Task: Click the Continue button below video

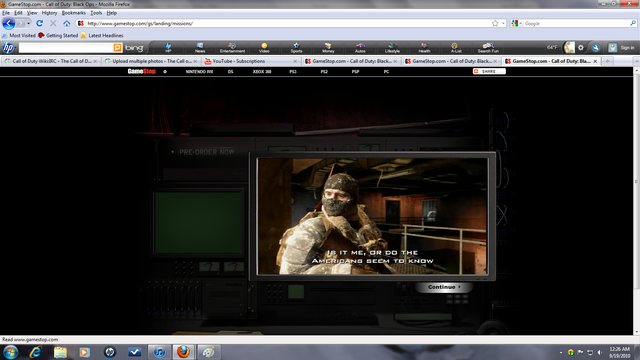Action: pos(444,287)
